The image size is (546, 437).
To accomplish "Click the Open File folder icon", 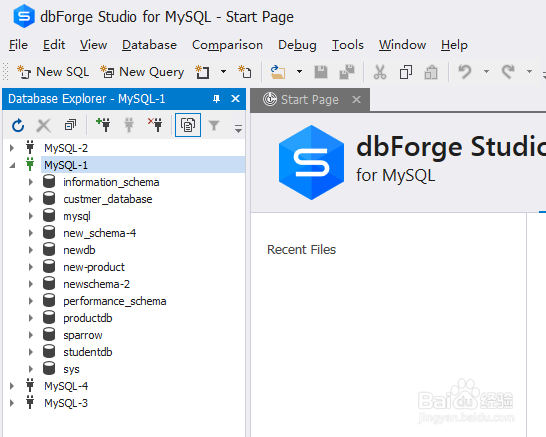I will coord(278,72).
